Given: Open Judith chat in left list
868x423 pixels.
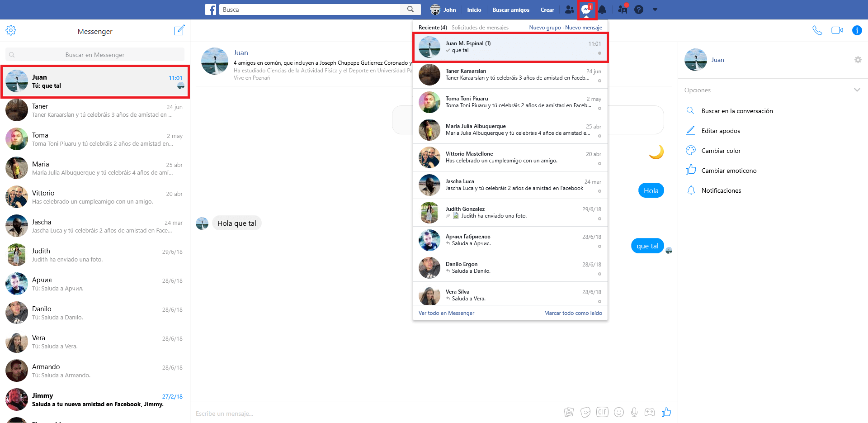Looking at the screenshot, I should (x=95, y=255).
